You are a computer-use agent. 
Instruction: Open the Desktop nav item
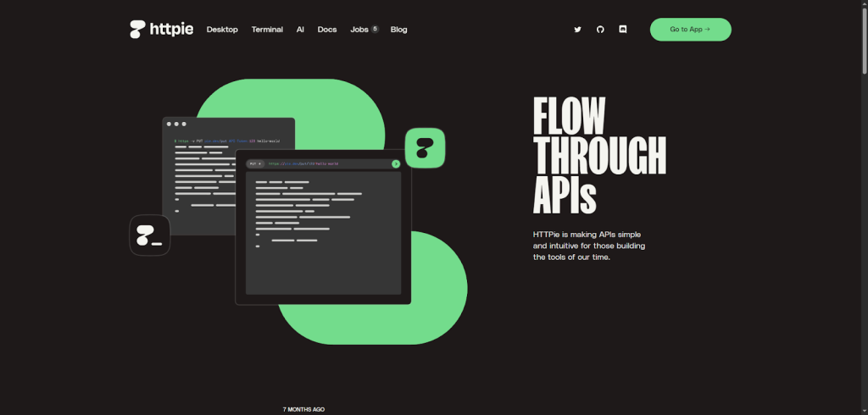tap(222, 30)
